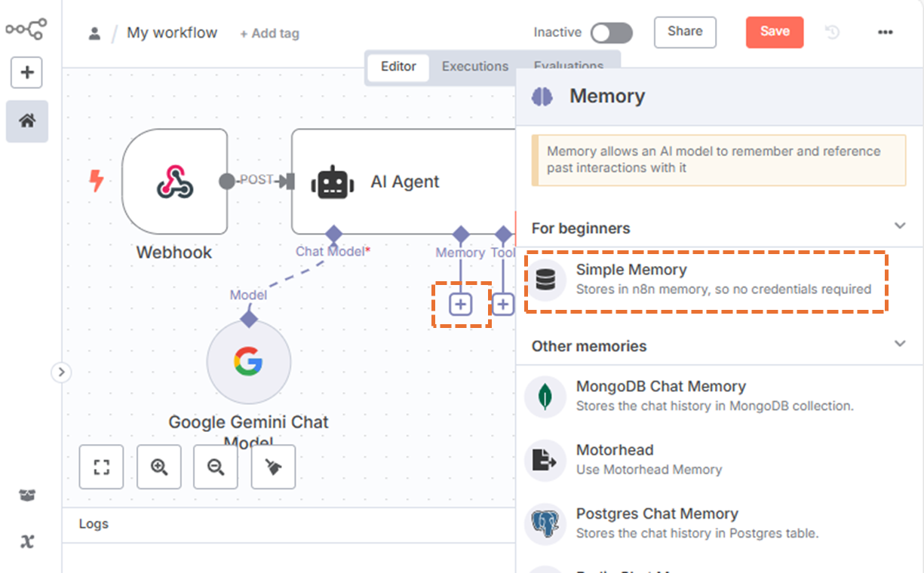Click the MongoDB leaf icon

point(545,397)
